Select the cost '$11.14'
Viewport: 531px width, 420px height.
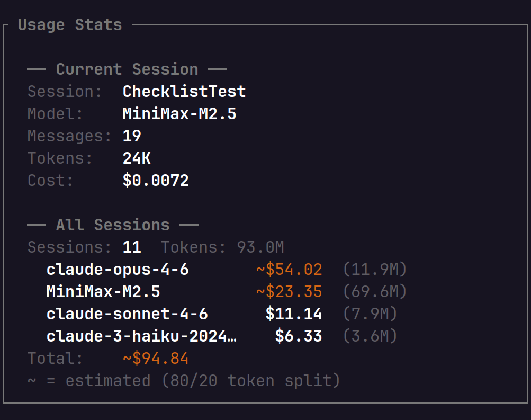click(x=294, y=314)
